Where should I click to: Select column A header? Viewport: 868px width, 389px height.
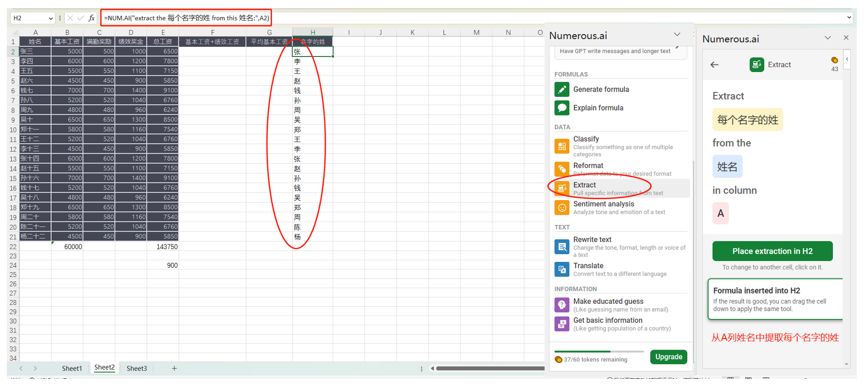pos(35,32)
